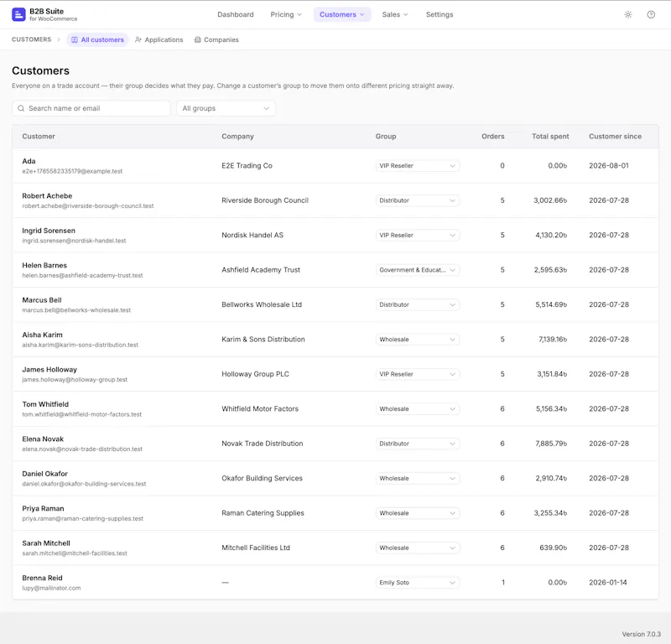Viewport: 671px width, 644px height.
Task: Click the B2B Suite logo icon
Action: click(18, 14)
